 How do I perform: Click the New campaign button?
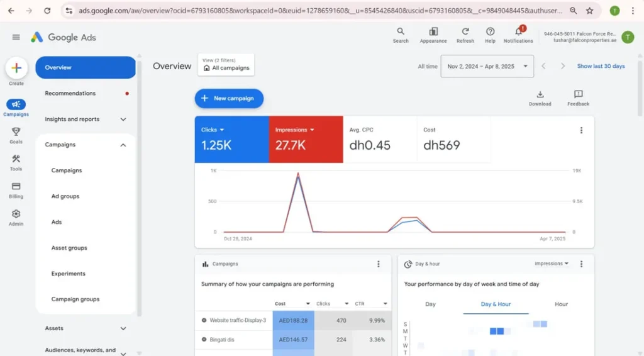click(x=229, y=99)
